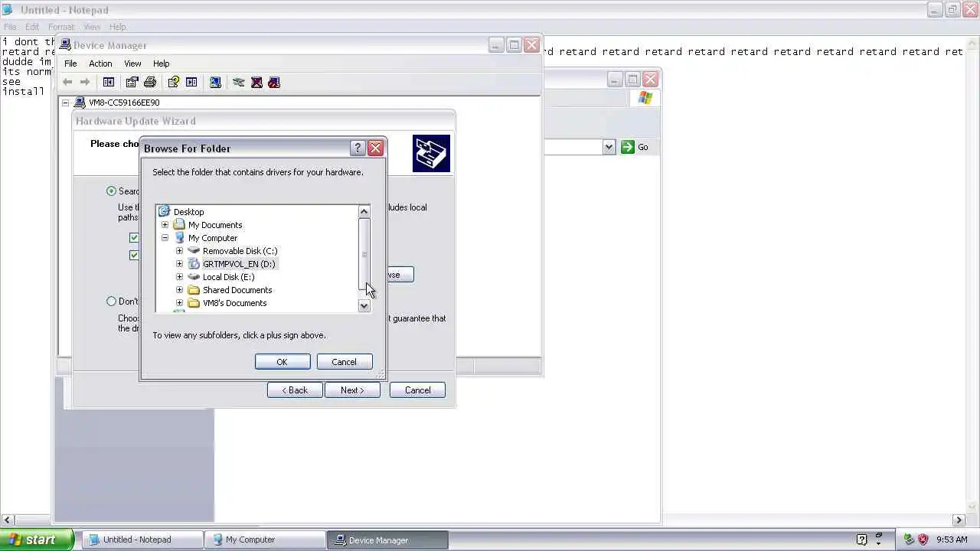Collapse the VM8-CC59166EE90 root node
Screen dimensions: 980x551
pyautogui.click(x=66, y=103)
